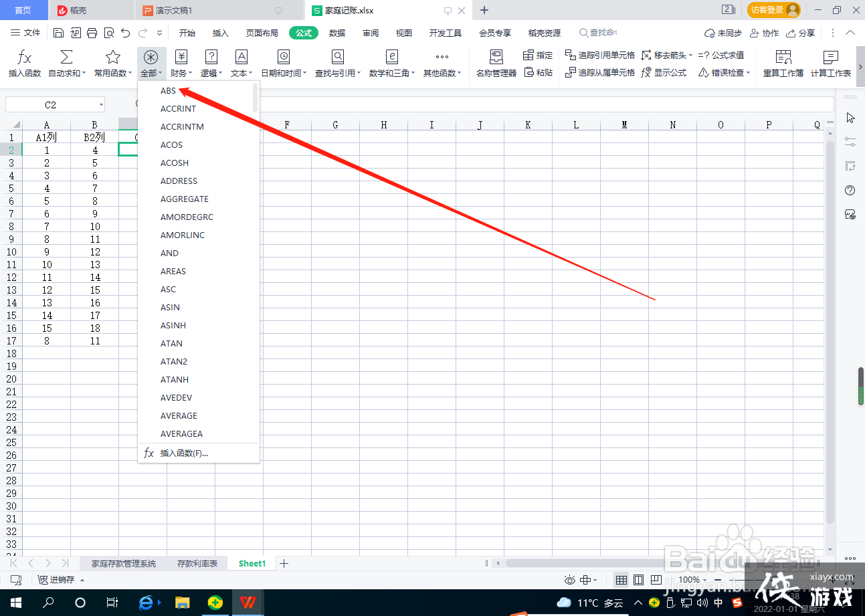Open the 其他函数 dropdown
The width and height of the screenshot is (865, 616).
click(x=442, y=64)
